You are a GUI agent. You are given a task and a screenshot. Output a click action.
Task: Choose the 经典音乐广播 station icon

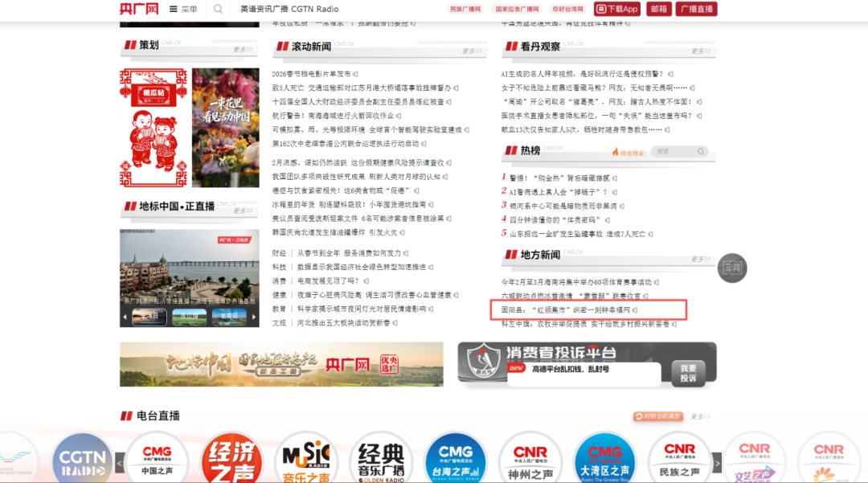381,459
